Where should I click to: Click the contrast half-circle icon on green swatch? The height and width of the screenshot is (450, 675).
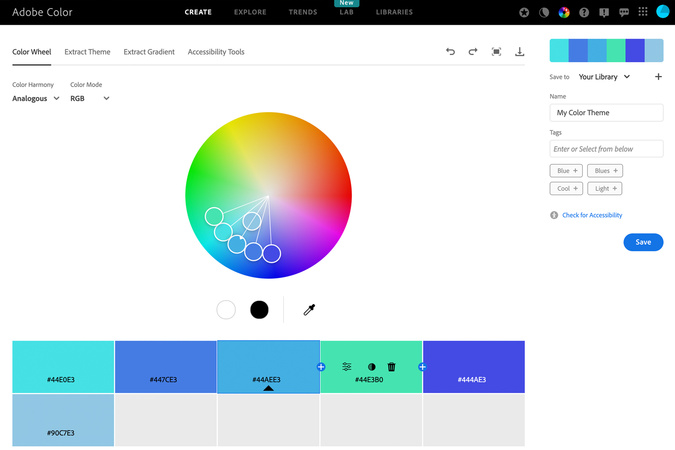point(372,366)
